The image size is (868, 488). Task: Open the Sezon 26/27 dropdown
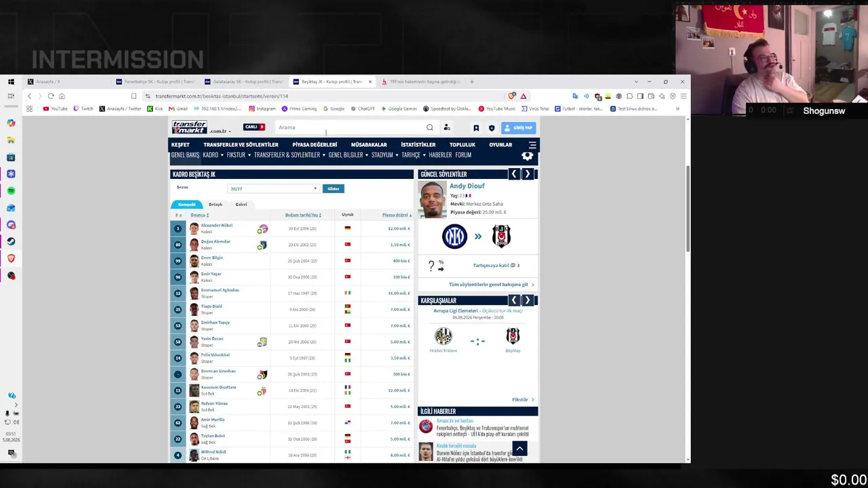(x=273, y=188)
